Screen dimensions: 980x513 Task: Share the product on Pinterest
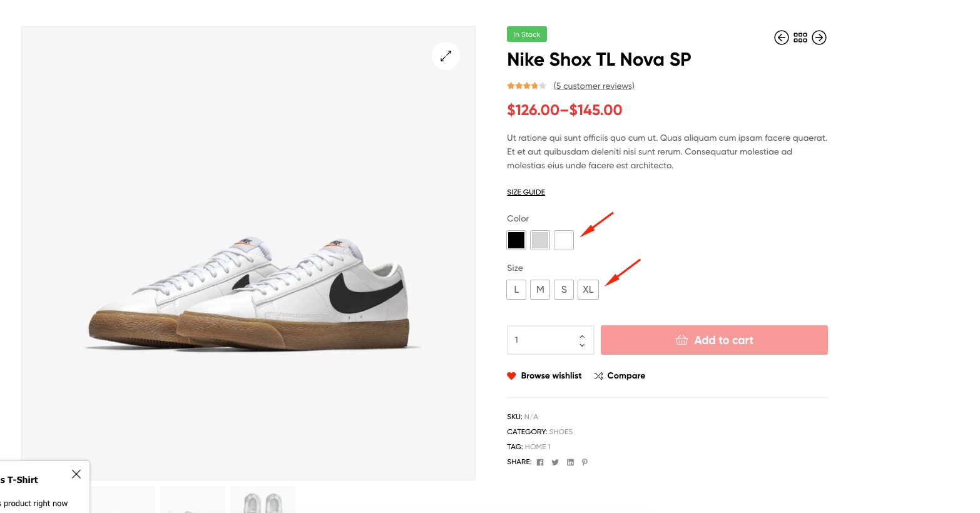(x=584, y=462)
